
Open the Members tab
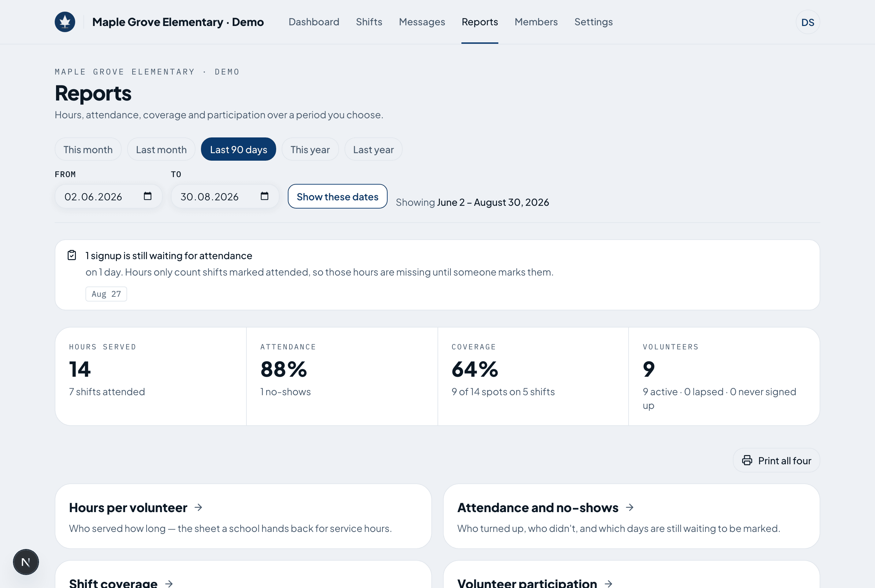pyautogui.click(x=536, y=22)
